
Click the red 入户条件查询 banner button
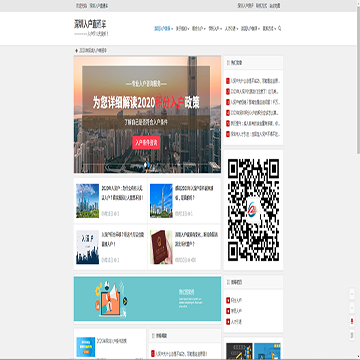pos(146,143)
